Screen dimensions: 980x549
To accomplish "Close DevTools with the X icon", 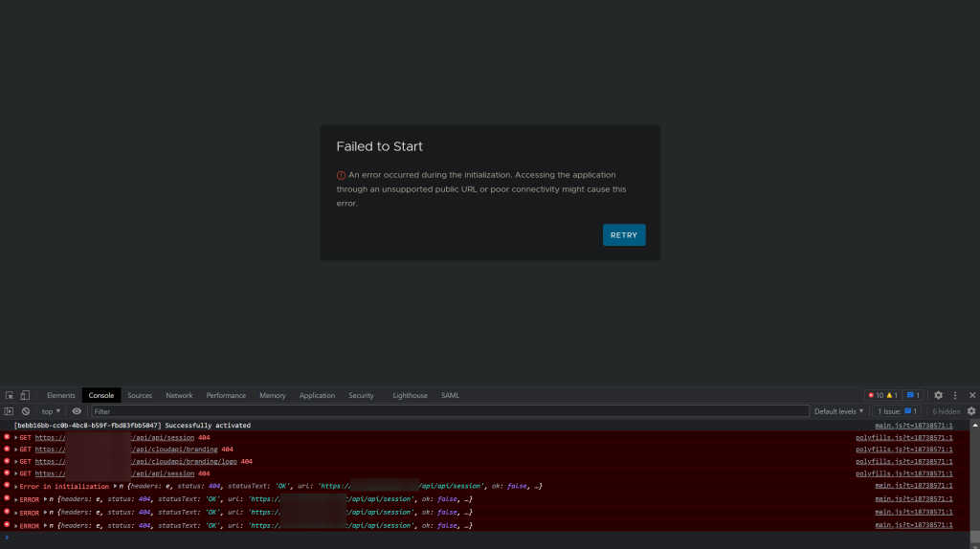I will point(972,395).
